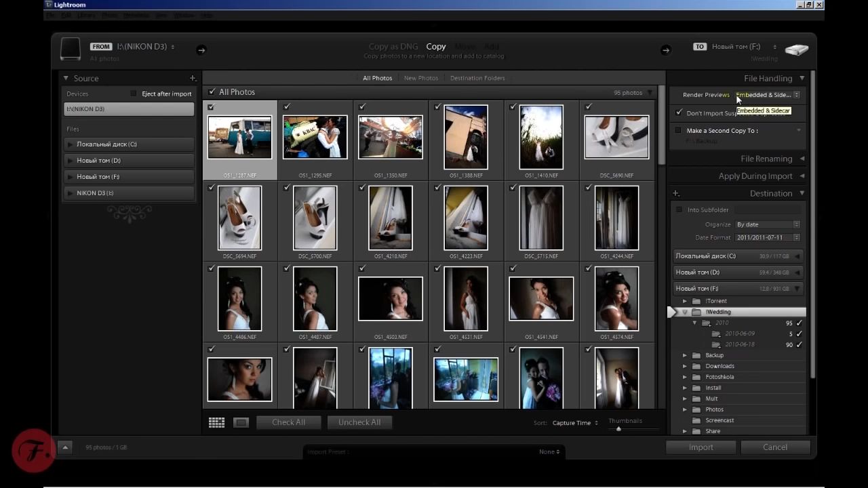The image size is (868, 488).
Task: Select the Destination Folders tab
Action: [477, 78]
